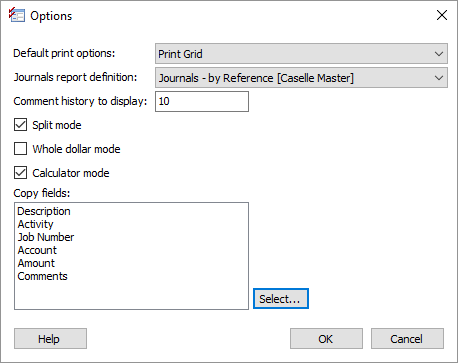458x363 pixels.
Task: Click the Print Grid dropdown arrow
Action: pos(439,54)
